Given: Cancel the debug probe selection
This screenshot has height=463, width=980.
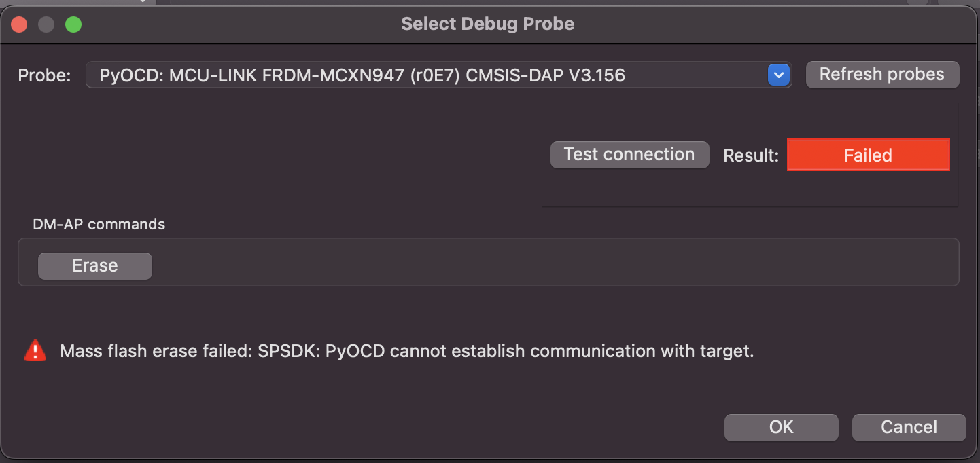Looking at the screenshot, I should point(909,427).
